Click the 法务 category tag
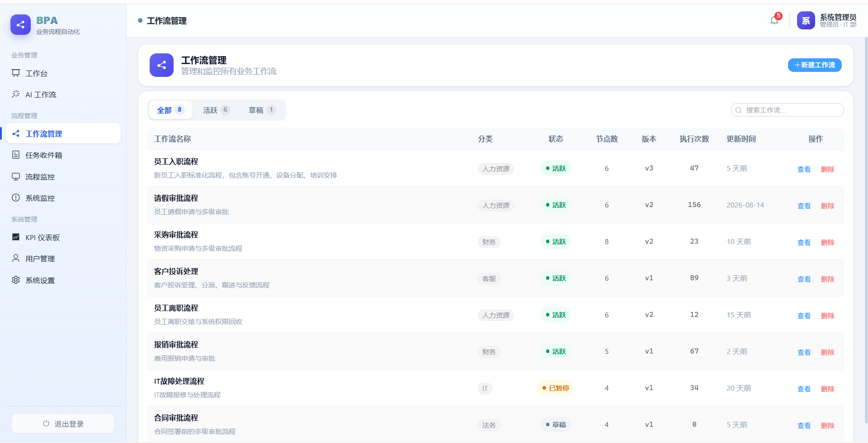The width and height of the screenshot is (868, 443). 489,425
